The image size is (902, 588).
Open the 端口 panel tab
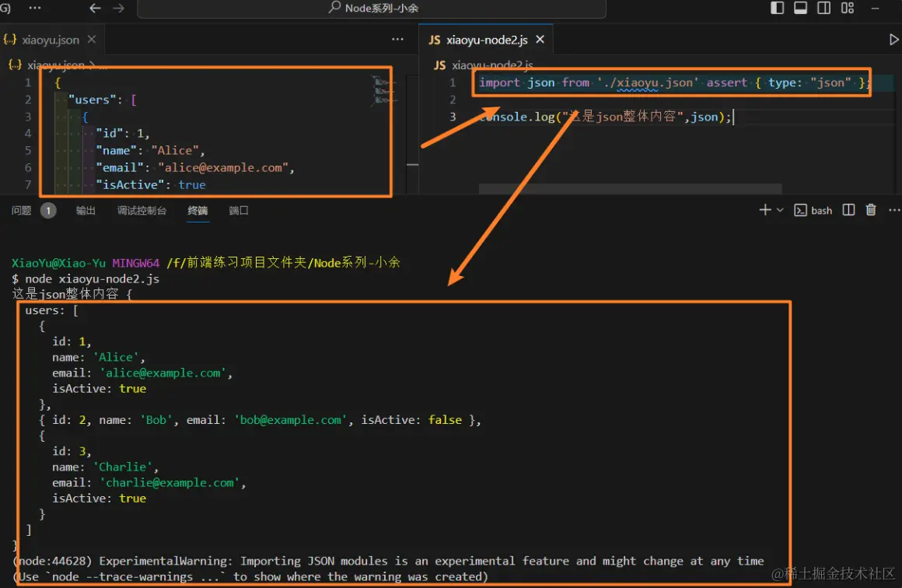239,211
